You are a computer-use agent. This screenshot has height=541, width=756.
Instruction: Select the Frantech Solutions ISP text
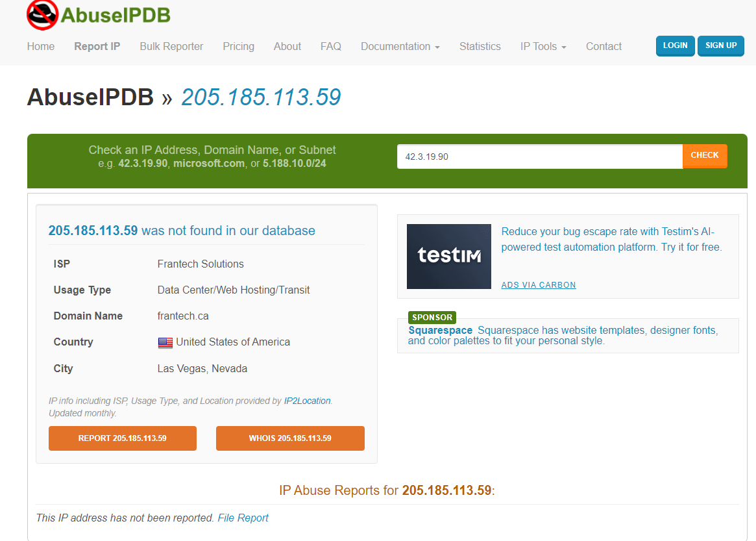[201, 264]
